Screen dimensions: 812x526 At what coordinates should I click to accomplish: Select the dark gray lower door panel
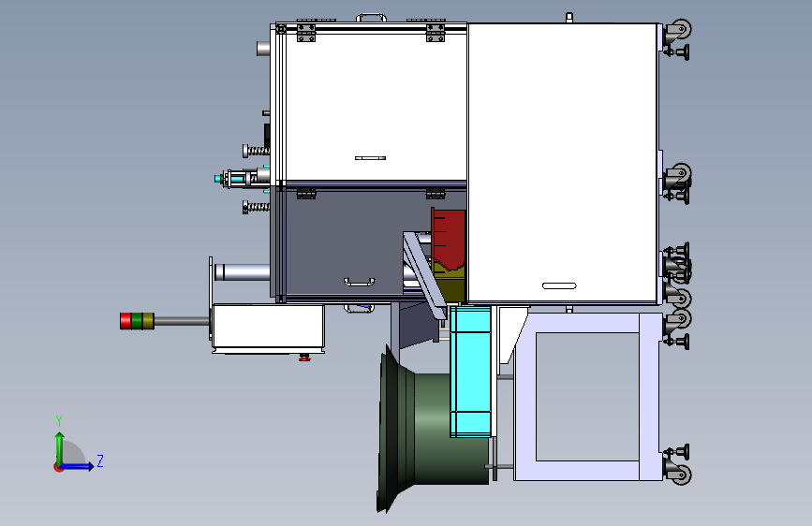pyautogui.click(x=345, y=243)
